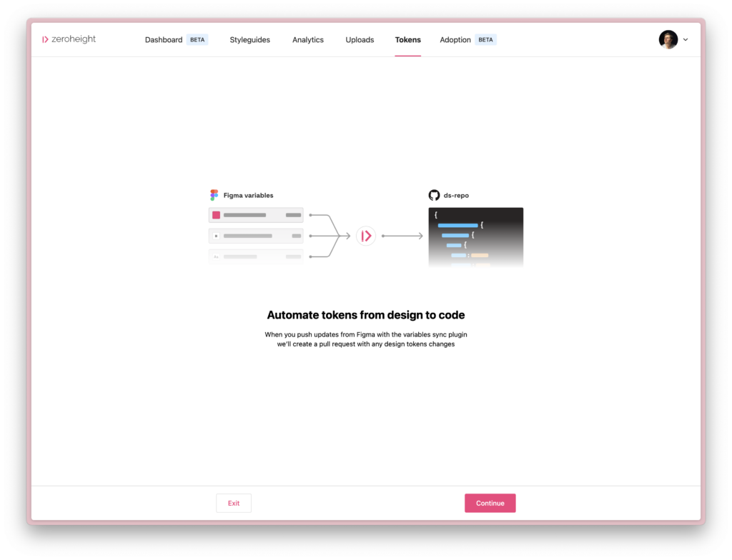Viewport: 732px width, 560px height.
Task: Click the GitHub logo icon
Action: click(x=434, y=195)
